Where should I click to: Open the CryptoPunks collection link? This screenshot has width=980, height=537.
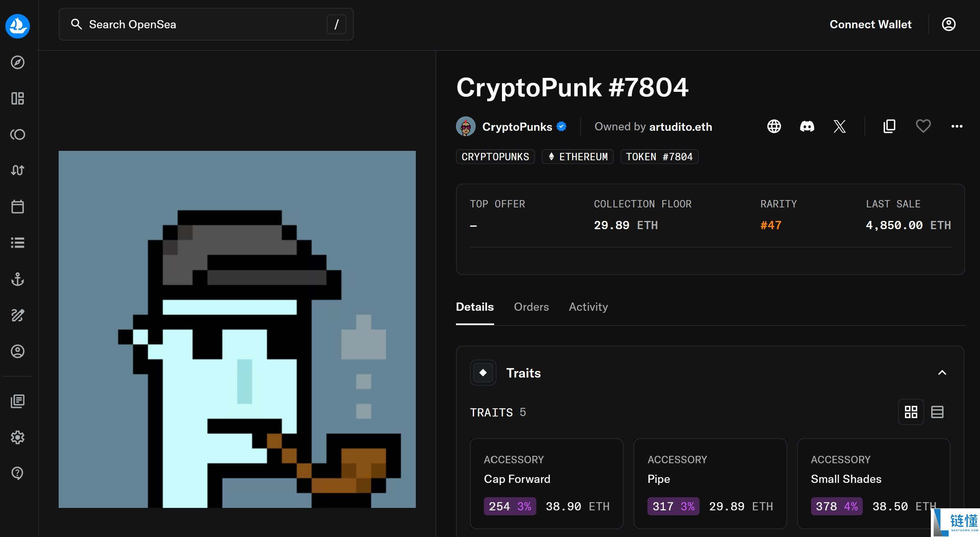pyautogui.click(x=517, y=127)
